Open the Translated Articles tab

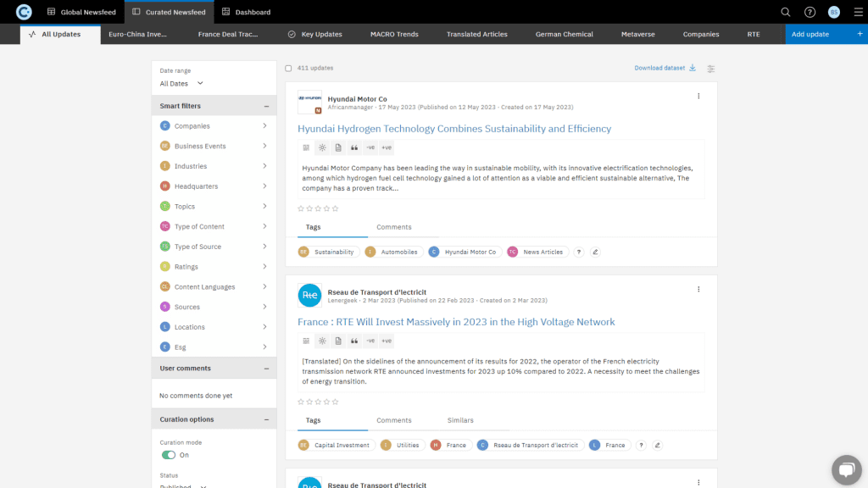point(476,34)
